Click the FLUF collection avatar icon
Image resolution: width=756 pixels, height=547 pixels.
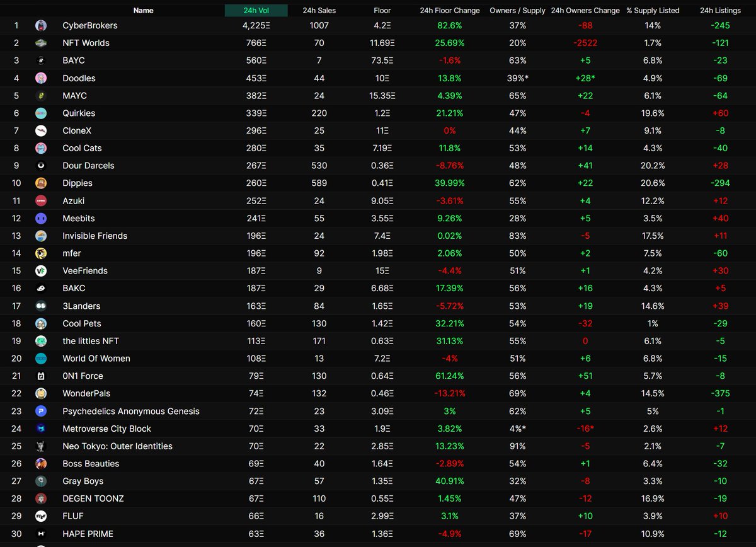point(41,516)
